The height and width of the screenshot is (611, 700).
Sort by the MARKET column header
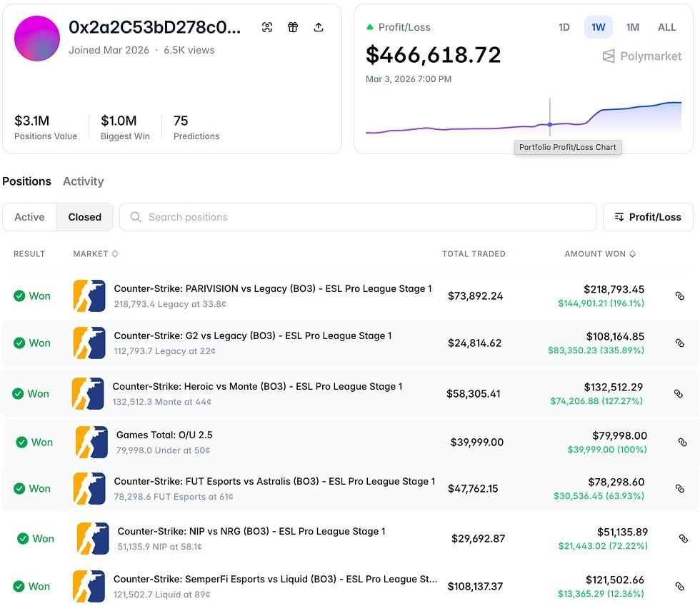click(x=96, y=254)
